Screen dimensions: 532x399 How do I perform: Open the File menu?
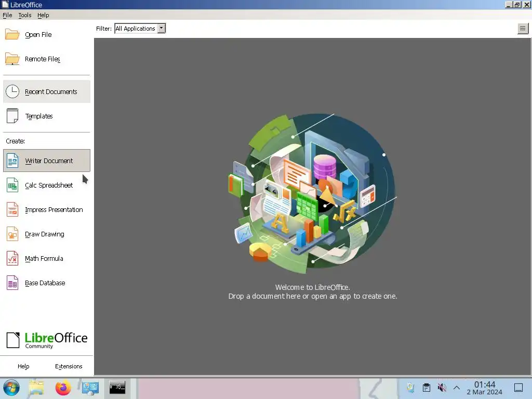pyautogui.click(x=7, y=15)
